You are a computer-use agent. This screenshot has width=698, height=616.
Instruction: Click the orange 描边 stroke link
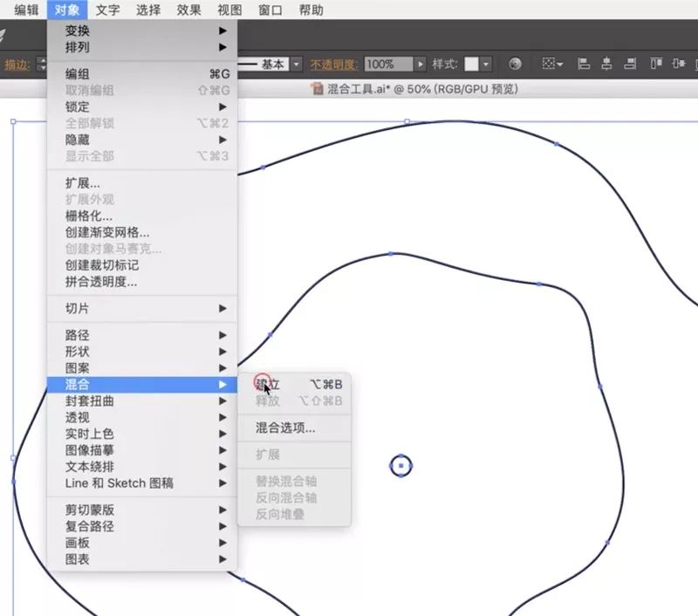16,65
